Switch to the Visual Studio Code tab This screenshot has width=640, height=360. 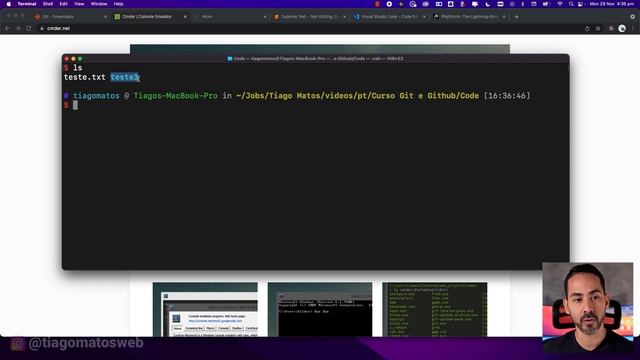coord(388,17)
